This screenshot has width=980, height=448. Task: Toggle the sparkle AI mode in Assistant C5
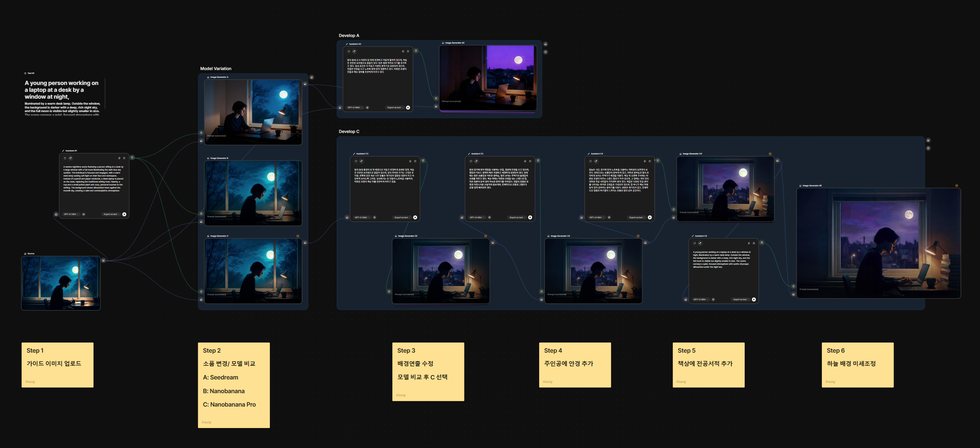pos(700,243)
